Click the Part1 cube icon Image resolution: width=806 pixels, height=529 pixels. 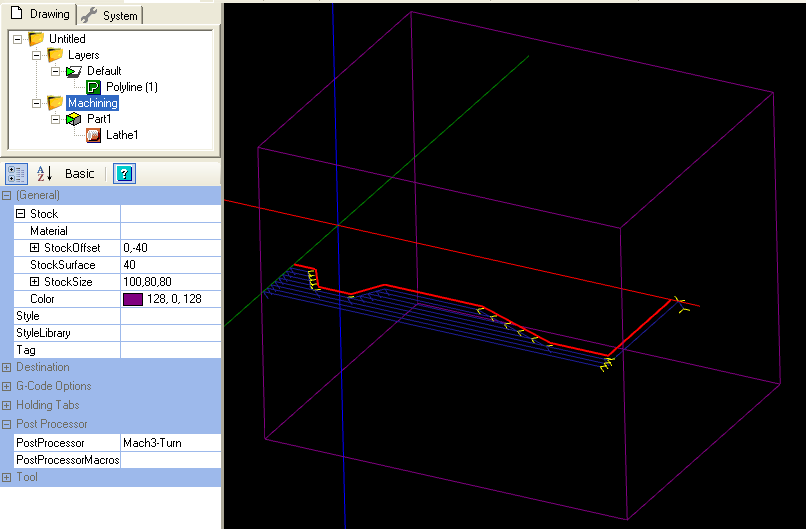74,119
